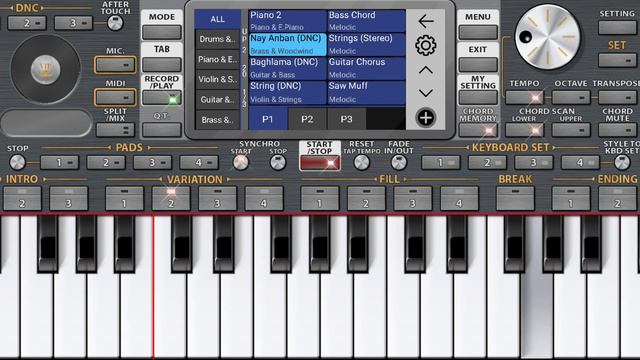
Task: Turn the After Touch knob
Action: (115, 23)
